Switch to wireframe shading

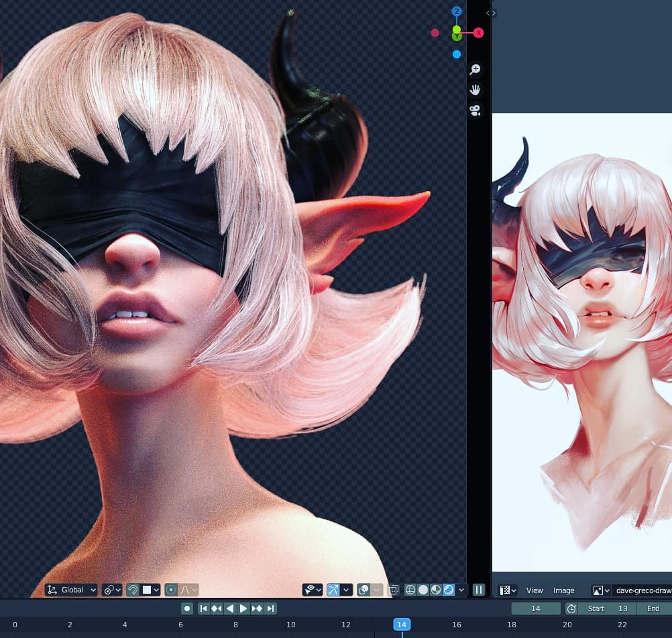tap(410, 590)
